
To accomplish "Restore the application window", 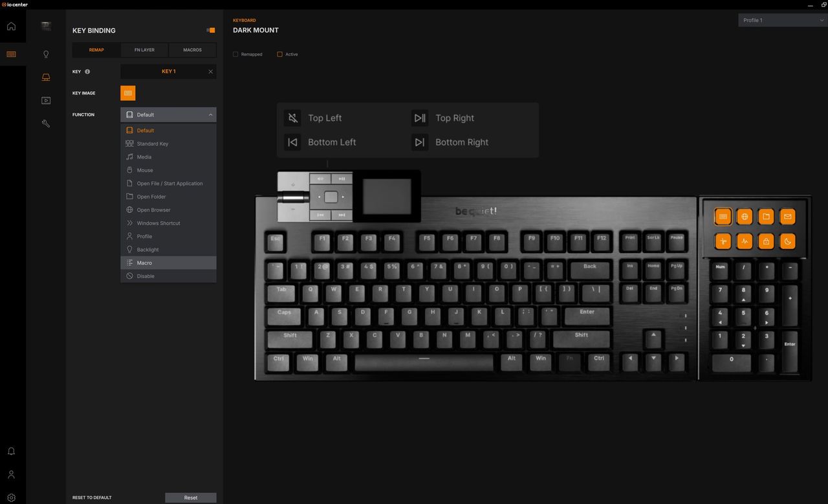I will pyautogui.click(x=824, y=5).
